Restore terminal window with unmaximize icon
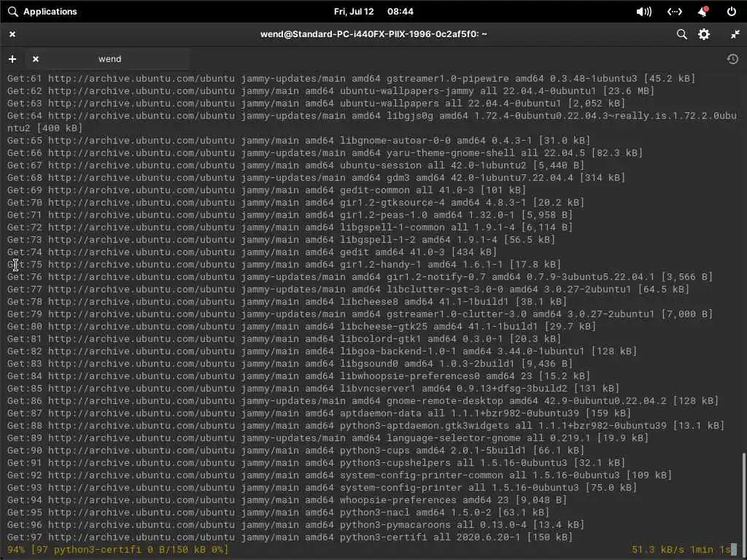 735,34
